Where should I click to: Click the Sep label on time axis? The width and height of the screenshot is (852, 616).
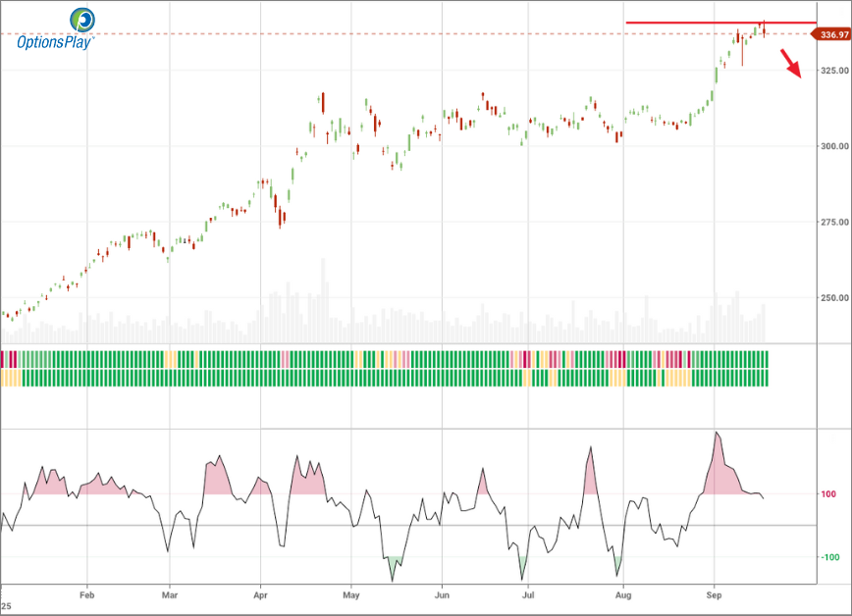coord(714,594)
